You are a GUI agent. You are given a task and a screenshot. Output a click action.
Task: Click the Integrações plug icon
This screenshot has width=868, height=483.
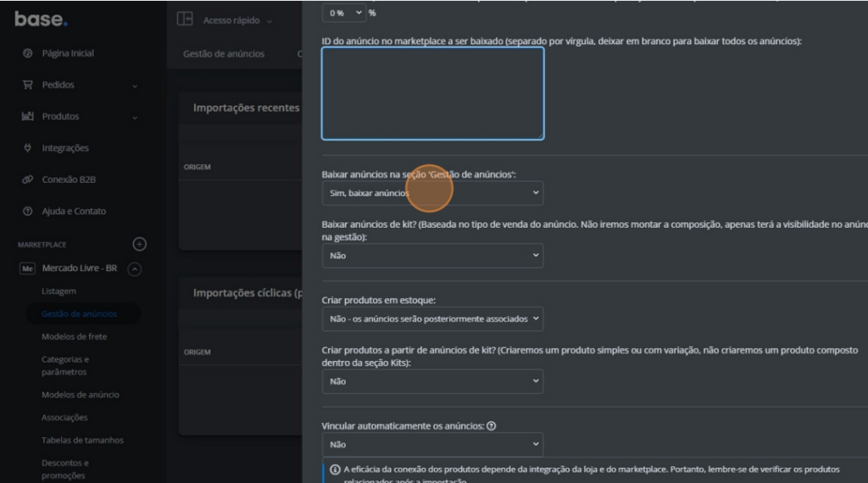click(x=27, y=148)
